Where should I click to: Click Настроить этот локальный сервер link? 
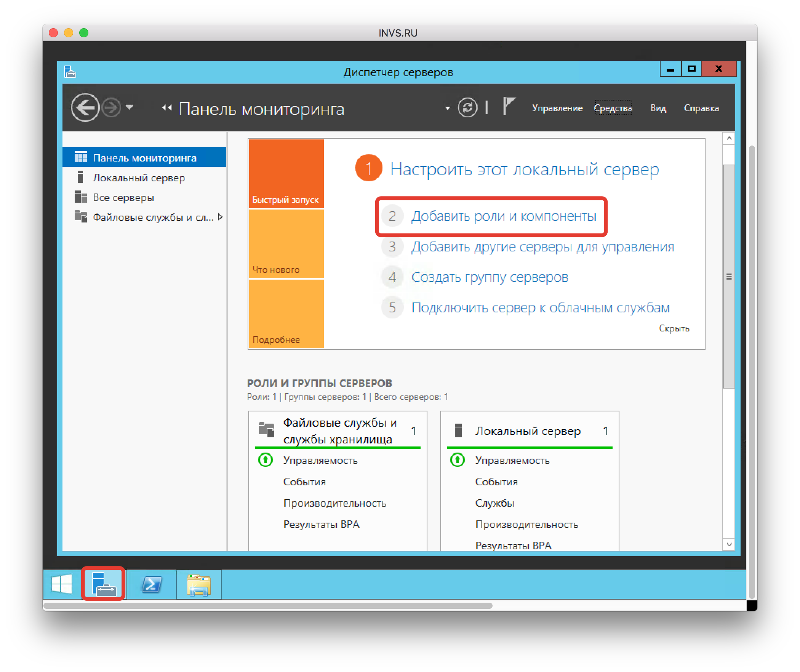tap(525, 169)
